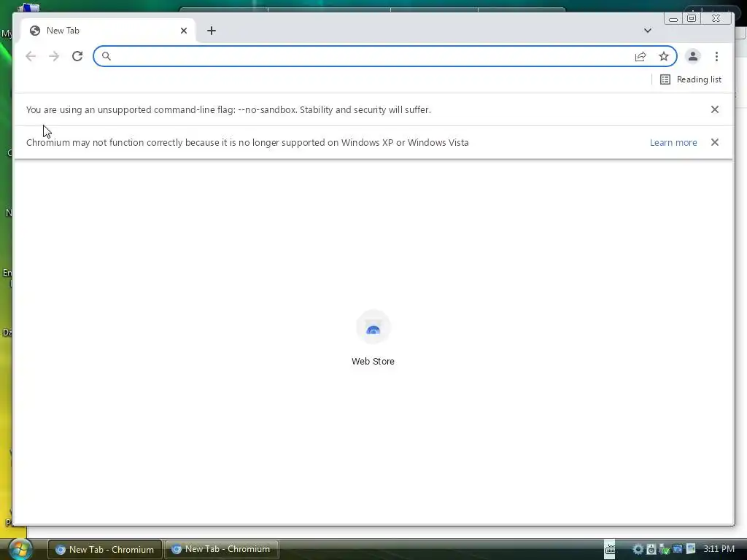Click the Windows Start orb

click(x=20, y=549)
